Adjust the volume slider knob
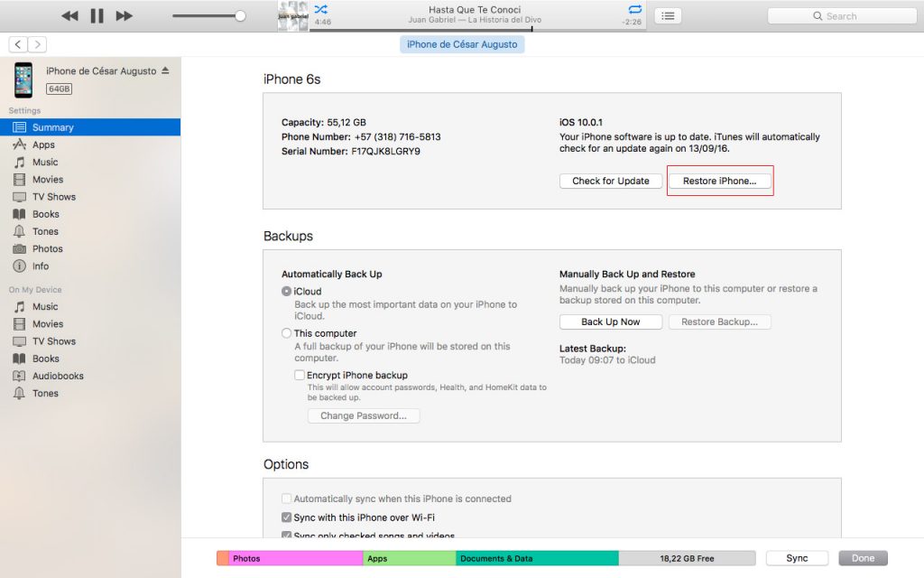 (240, 16)
